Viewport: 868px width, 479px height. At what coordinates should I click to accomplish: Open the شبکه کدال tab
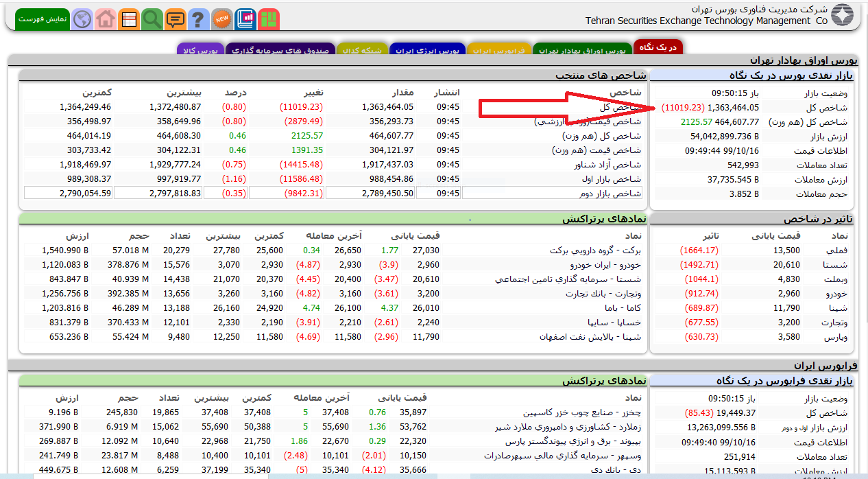point(362,50)
